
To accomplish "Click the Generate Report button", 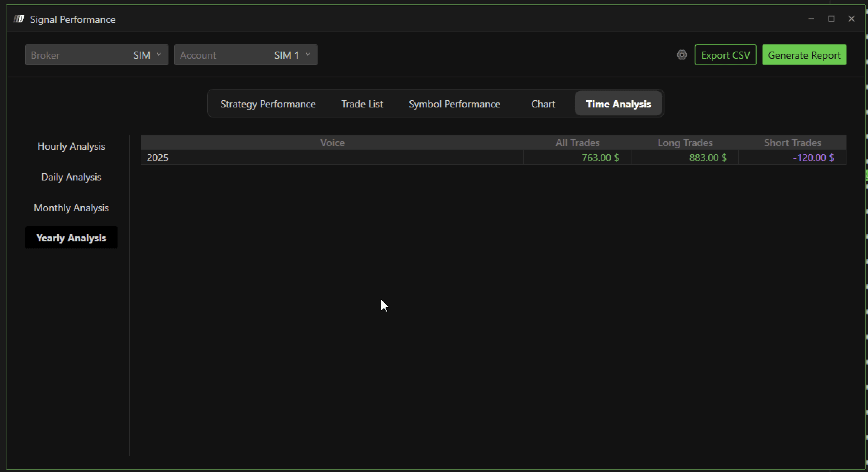I will tap(804, 55).
